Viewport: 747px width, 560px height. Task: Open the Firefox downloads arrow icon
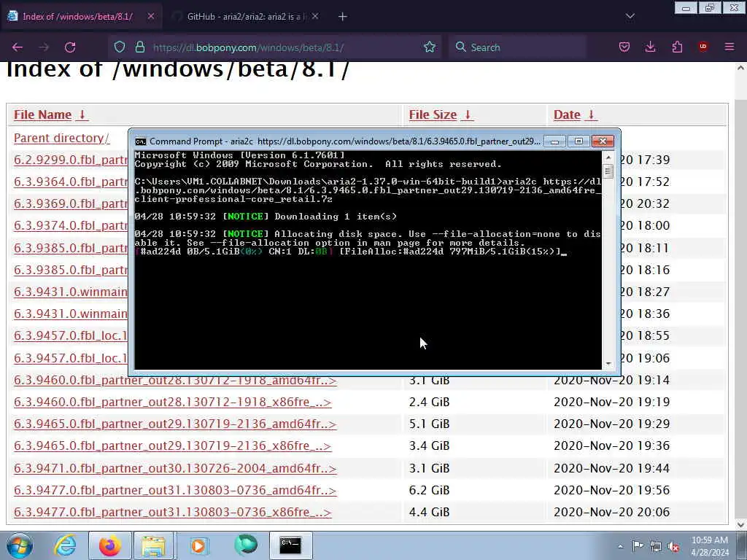650,47
